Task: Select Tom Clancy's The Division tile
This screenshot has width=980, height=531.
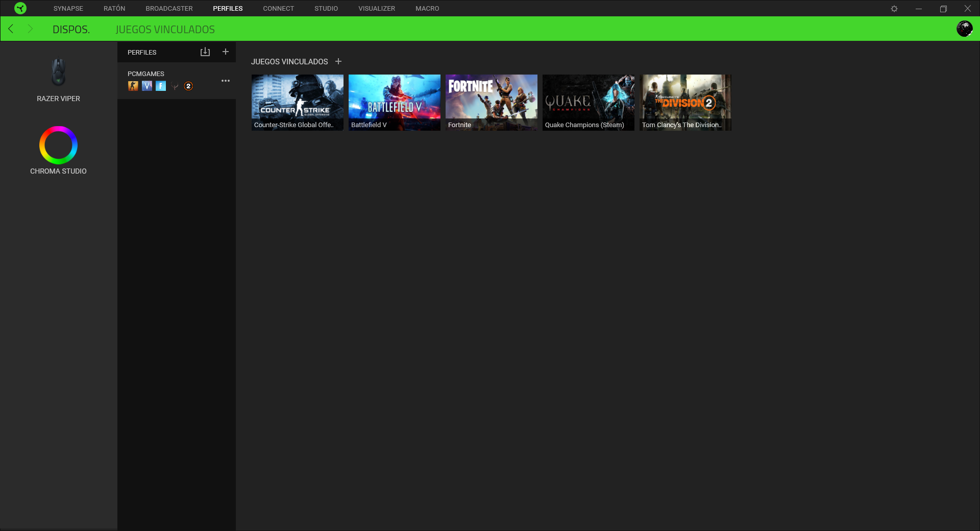Action: point(685,103)
